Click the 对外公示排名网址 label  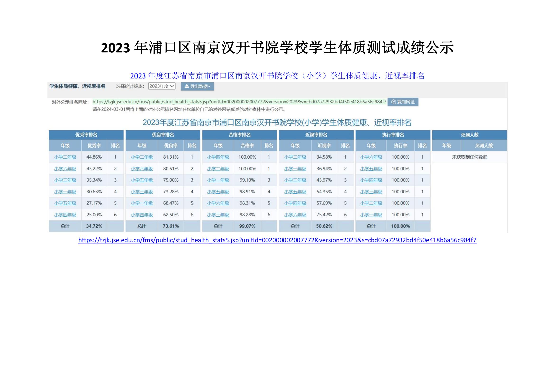coord(70,102)
